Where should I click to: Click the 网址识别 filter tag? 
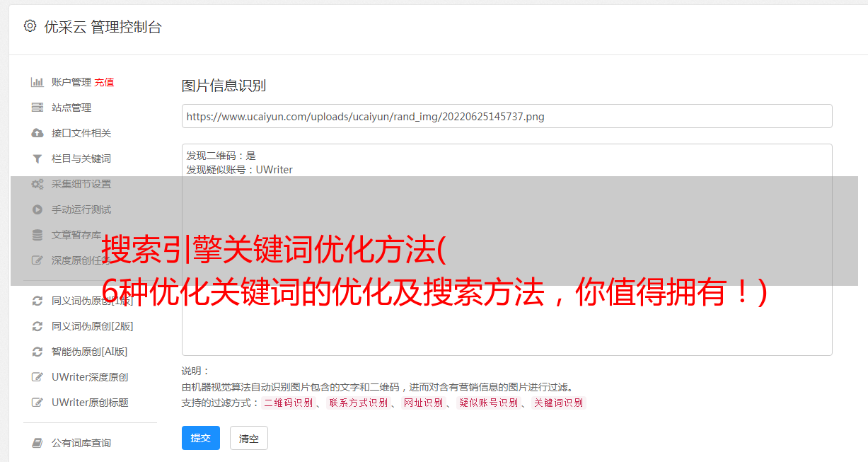[x=424, y=403]
